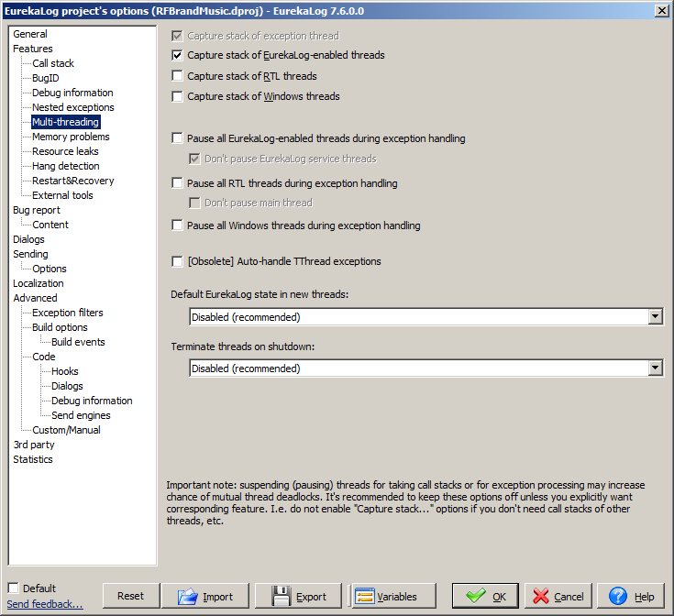The width and height of the screenshot is (674, 616).
Task: Open the BugID settings page
Action: click(46, 78)
